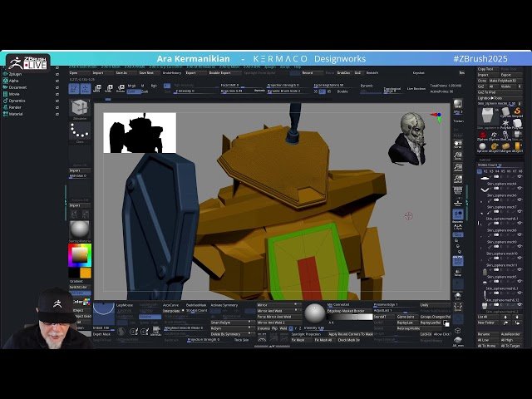
Task: Select the Sphere3D tool thumbnail
Action: (482, 147)
